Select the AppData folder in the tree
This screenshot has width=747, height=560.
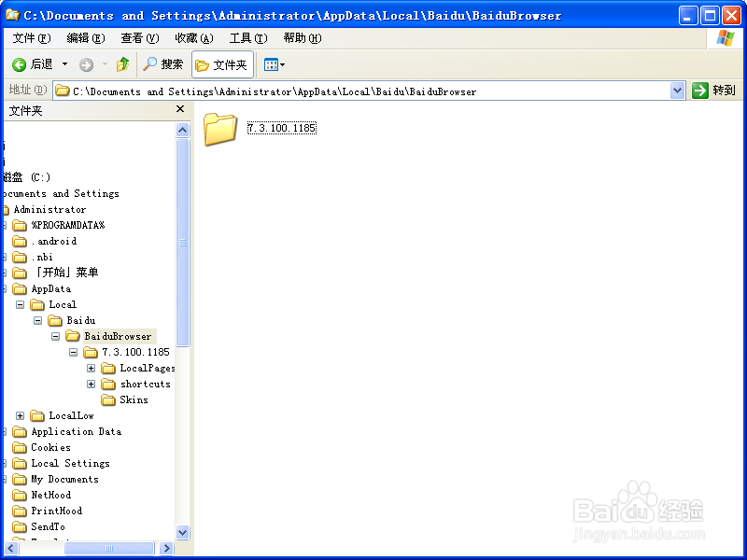[x=51, y=289]
